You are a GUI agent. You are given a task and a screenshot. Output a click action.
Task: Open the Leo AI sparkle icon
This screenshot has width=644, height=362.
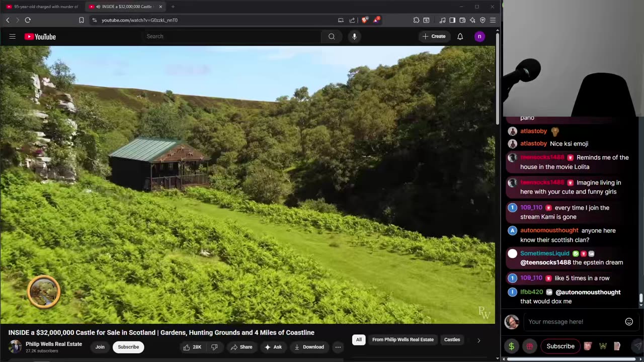coord(472,20)
